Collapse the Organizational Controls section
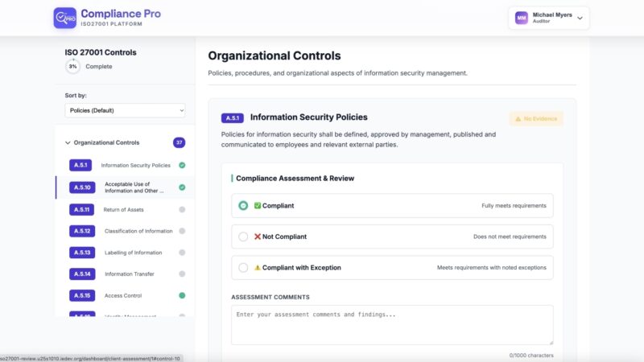This screenshot has height=362, width=644. coord(67,143)
